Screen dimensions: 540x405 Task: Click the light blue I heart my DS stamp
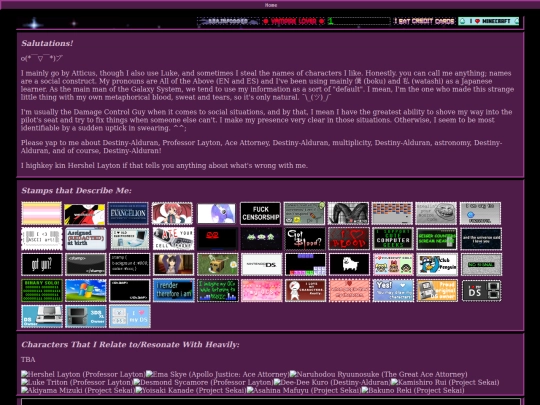pyautogui.click(x=130, y=316)
